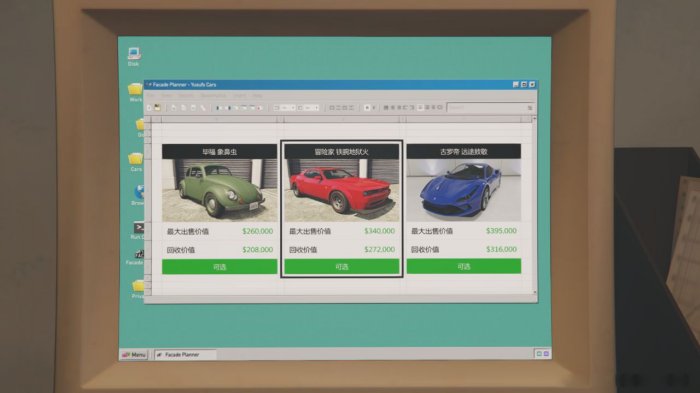The height and width of the screenshot is (393, 700).
Task: Open the Work folder on desktop
Action: tap(135, 92)
